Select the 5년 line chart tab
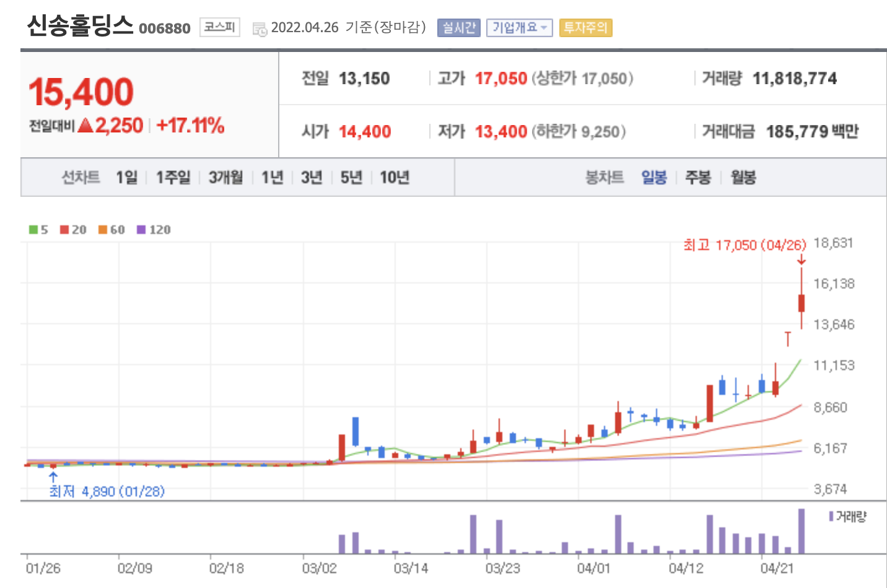 pyautogui.click(x=351, y=178)
